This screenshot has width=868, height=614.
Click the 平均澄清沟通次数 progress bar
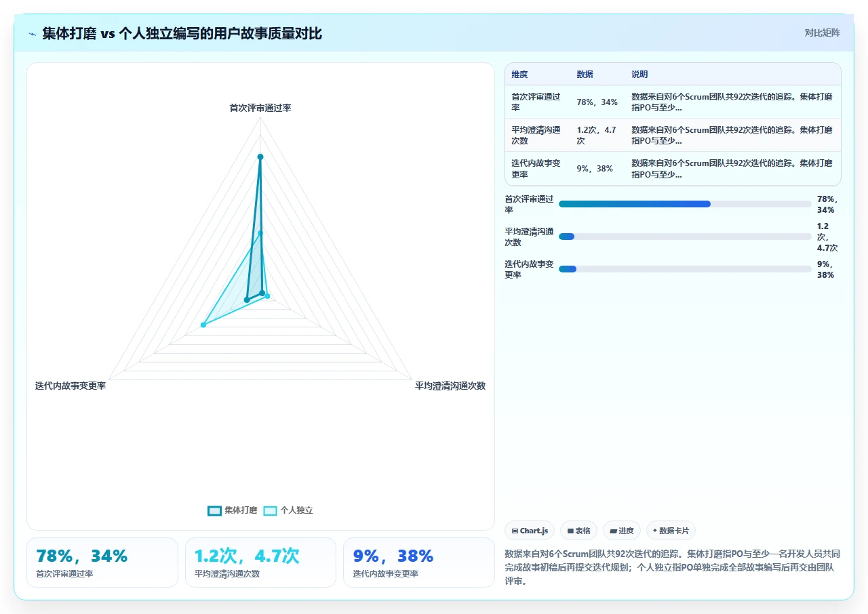685,237
